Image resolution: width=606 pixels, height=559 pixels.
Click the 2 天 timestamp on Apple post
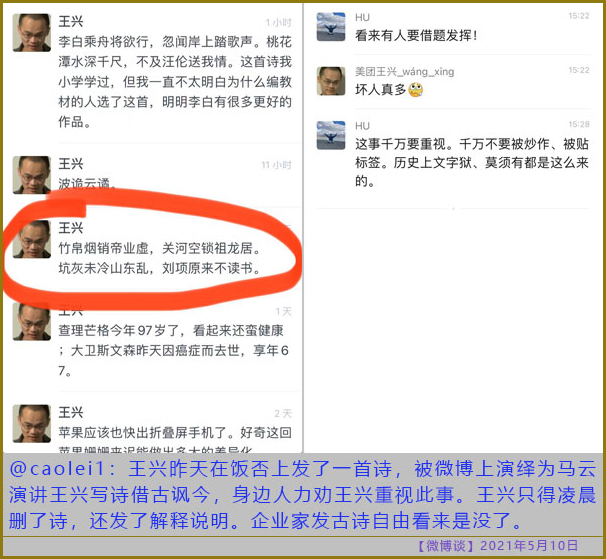[x=283, y=413]
